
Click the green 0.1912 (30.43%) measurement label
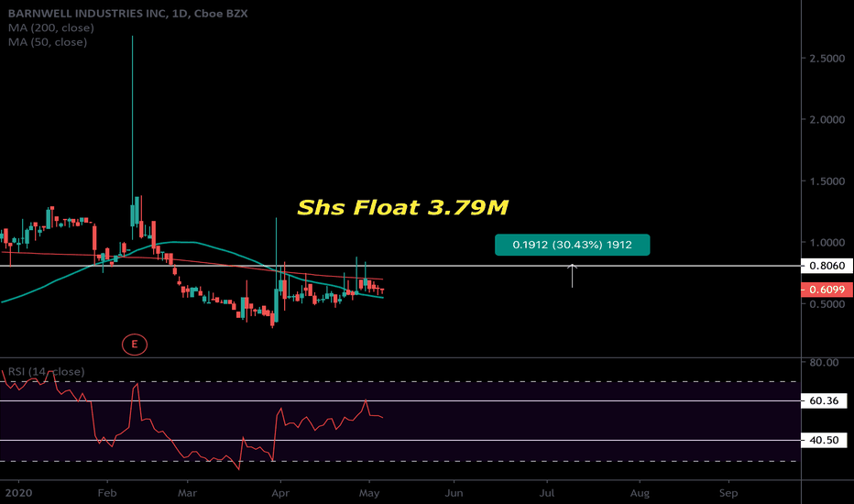coord(572,245)
